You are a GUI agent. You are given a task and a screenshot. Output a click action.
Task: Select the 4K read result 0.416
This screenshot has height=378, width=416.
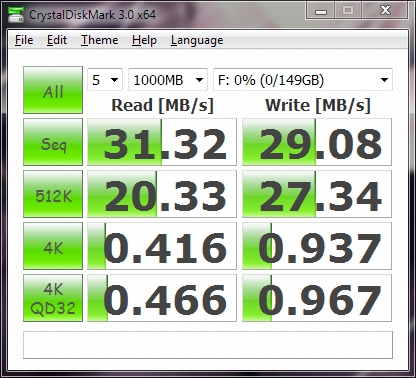click(x=162, y=246)
